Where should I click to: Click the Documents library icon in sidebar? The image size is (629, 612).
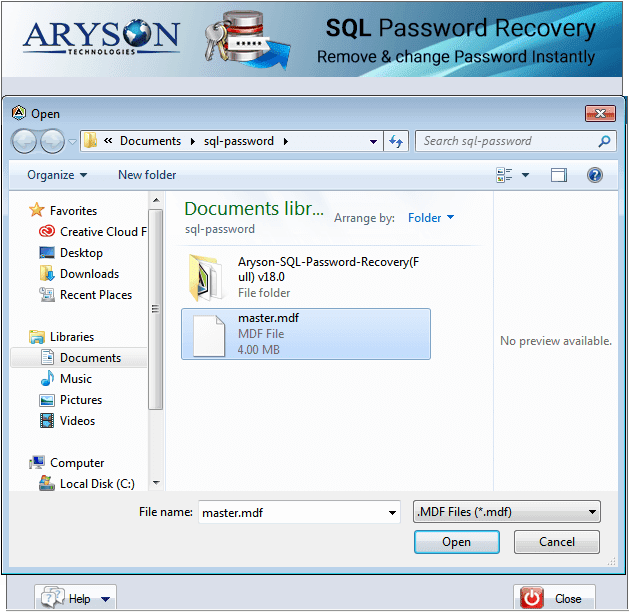click(47, 357)
